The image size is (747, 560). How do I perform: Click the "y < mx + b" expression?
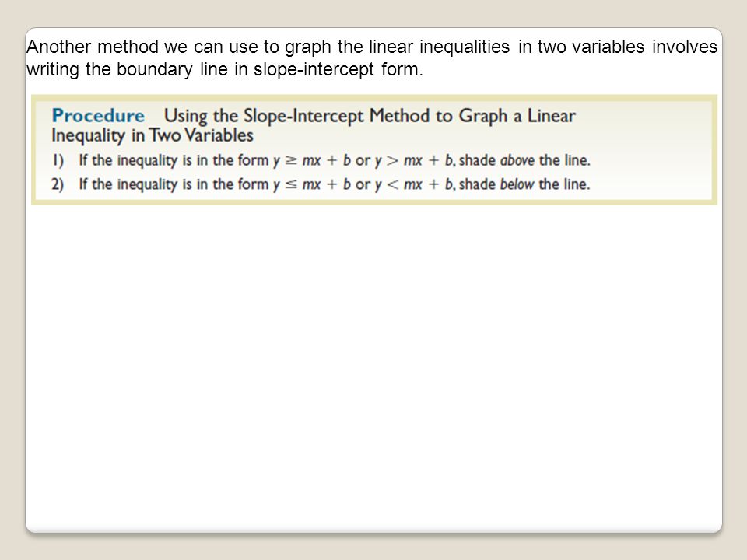point(413,184)
